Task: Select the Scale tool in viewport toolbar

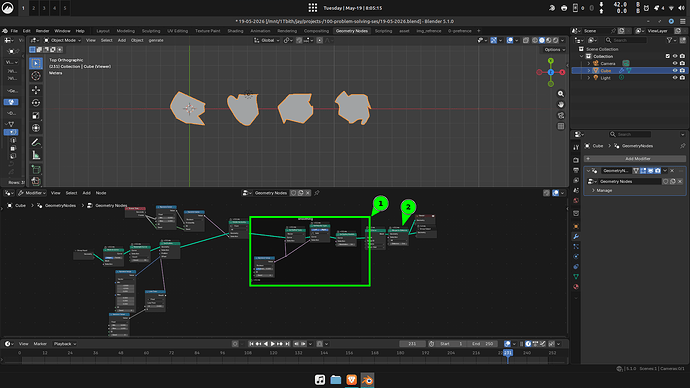Action: 36,115
